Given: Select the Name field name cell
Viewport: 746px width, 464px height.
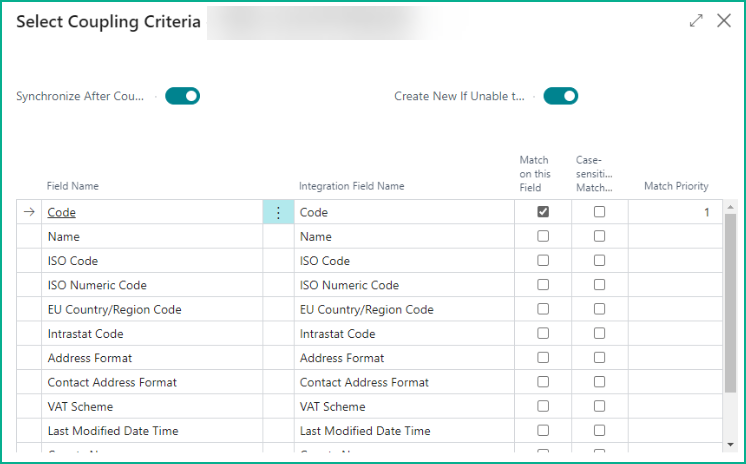Looking at the screenshot, I should coord(152,237).
